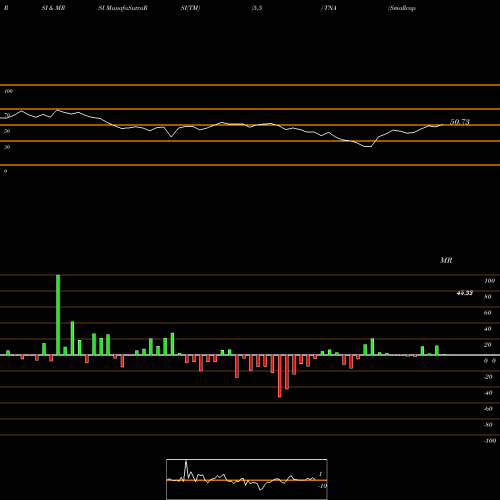Click the '(Smallcap' header text
500x500 pixels.
[402, 8]
